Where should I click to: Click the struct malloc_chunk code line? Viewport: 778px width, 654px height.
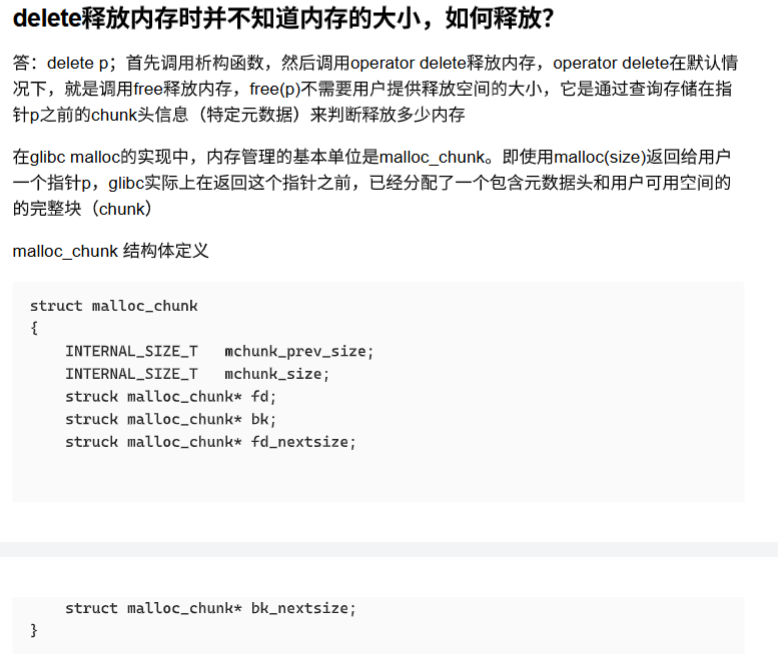114,306
